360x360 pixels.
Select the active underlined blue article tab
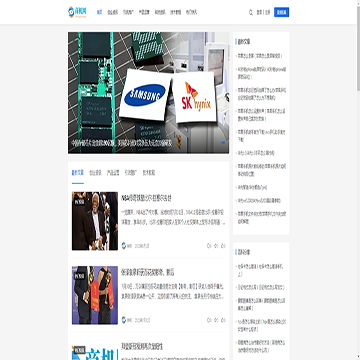click(78, 173)
